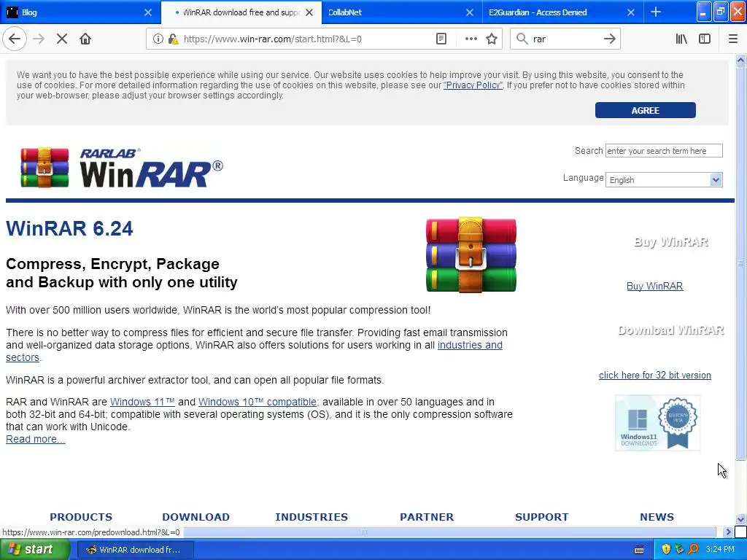Click the WinRAR logo in header
This screenshot has height=560, width=747.
click(x=122, y=167)
